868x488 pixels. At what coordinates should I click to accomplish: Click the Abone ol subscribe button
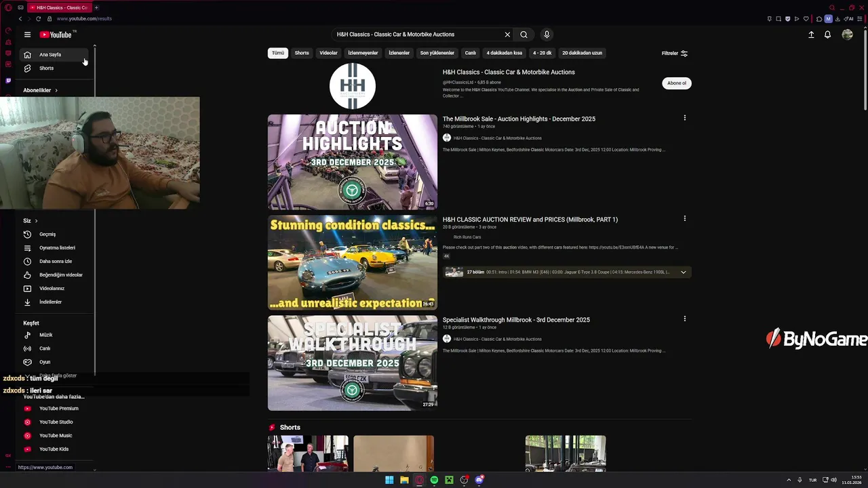click(x=676, y=83)
